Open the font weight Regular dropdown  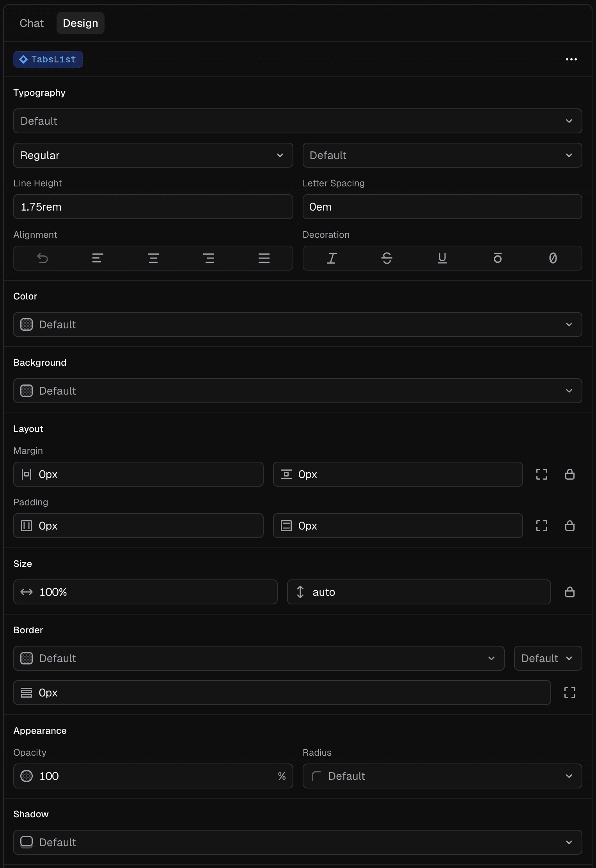click(x=153, y=155)
